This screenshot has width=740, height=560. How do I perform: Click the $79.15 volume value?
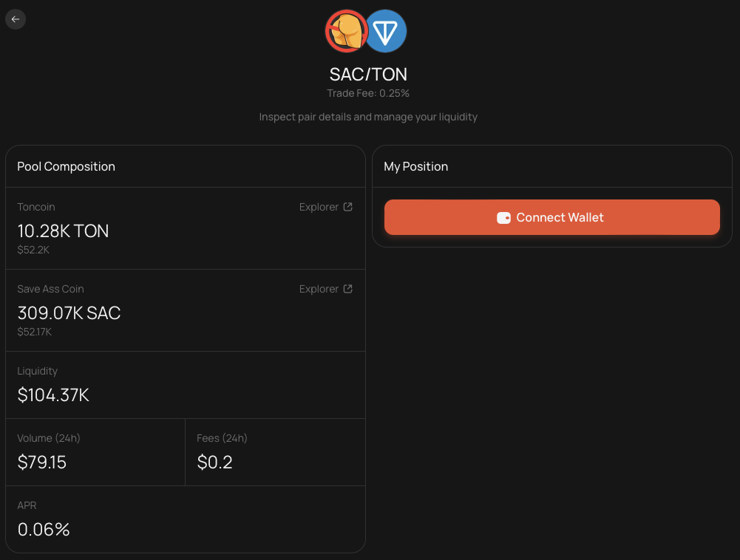coord(42,462)
